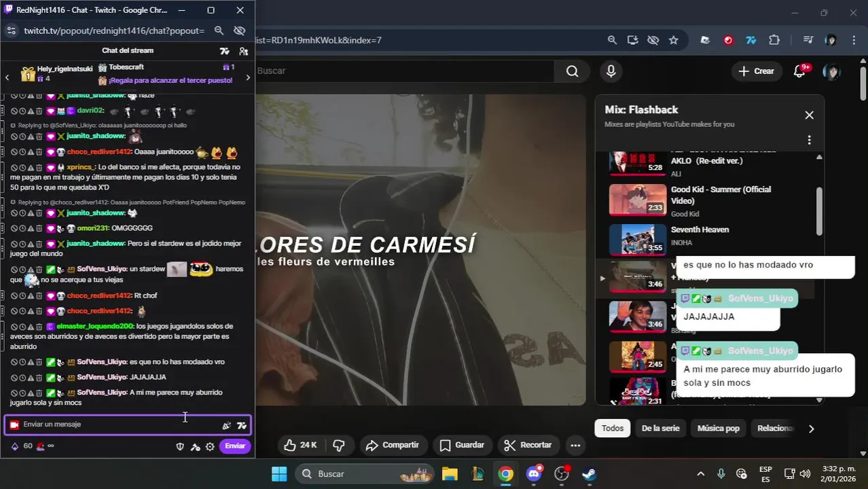This screenshot has width=868, height=489.
Task: Click the YouTube voice search microphone
Action: 611,71
